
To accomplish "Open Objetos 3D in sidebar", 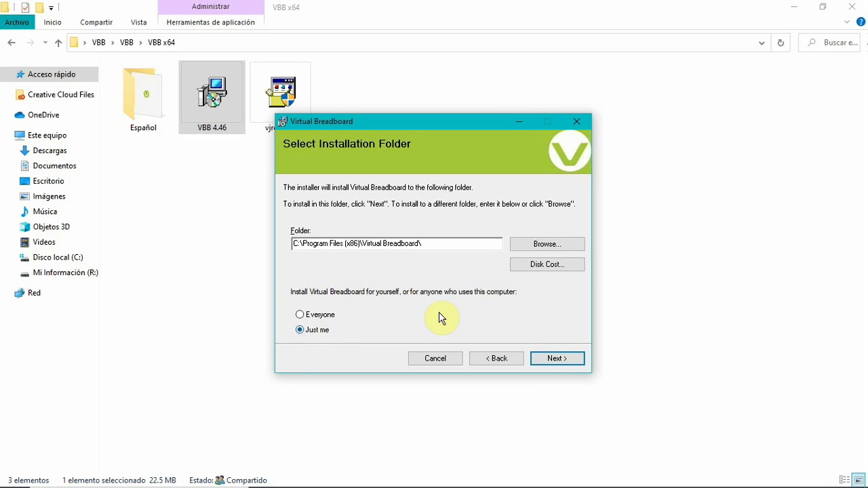I will [51, 227].
